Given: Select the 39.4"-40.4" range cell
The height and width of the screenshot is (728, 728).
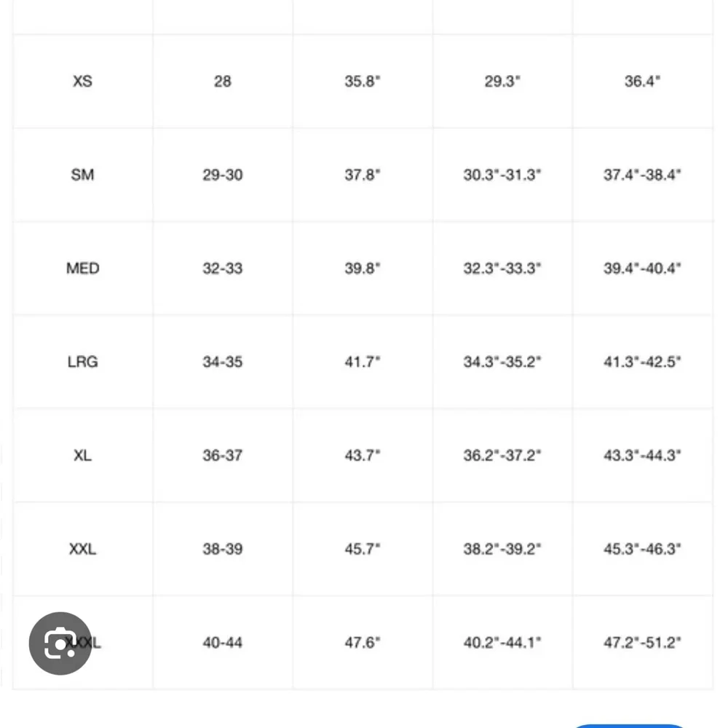Looking at the screenshot, I should click(x=643, y=269).
